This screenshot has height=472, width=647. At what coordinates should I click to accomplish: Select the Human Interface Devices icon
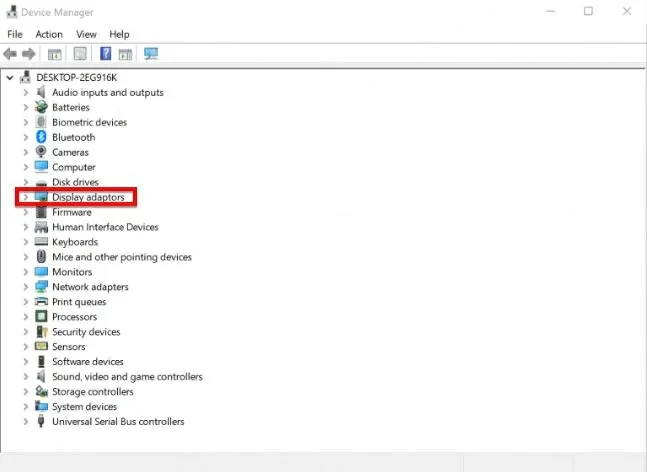click(x=41, y=227)
